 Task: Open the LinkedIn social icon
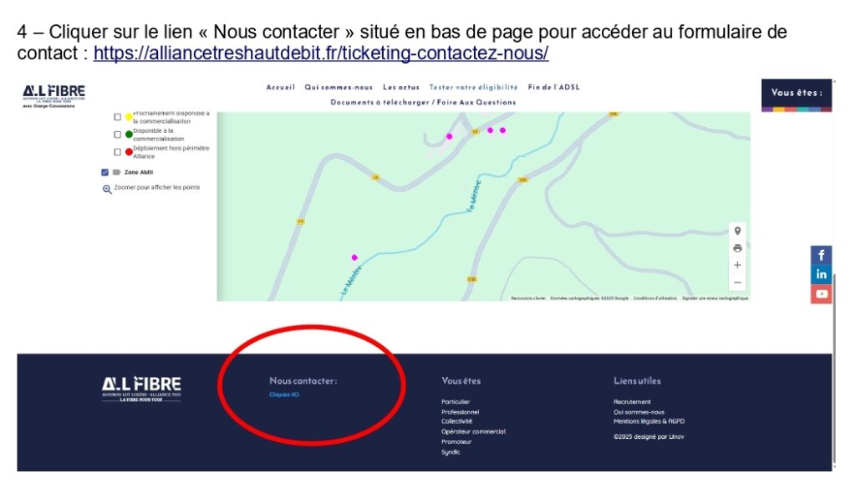pyautogui.click(x=821, y=274)
